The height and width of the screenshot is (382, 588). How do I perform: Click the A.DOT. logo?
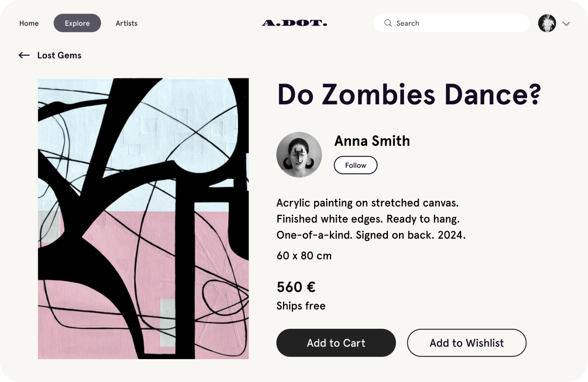coord(295,23)
